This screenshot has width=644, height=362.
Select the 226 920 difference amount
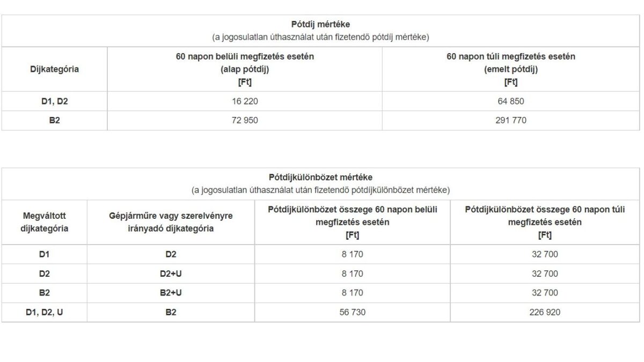click(x=545, y=312)
